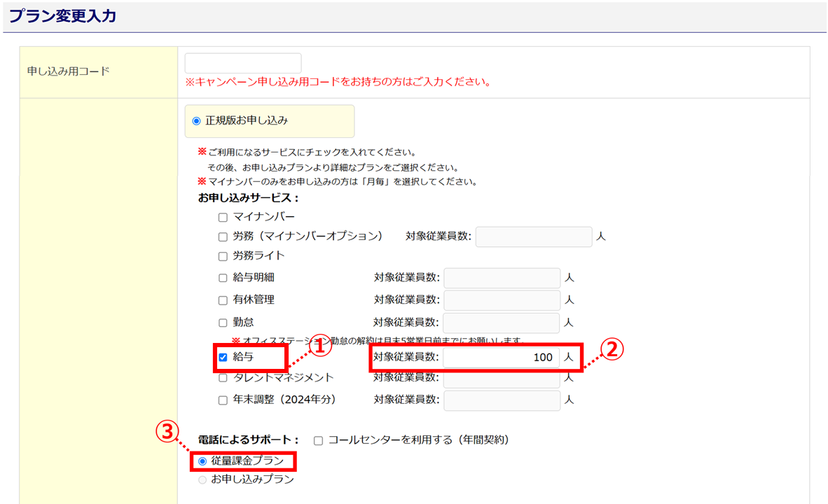828x504 pixels.
Task: Click red note キャンペーン申し込み用コードをお持ちの方
Action: [x=338, y=82]
